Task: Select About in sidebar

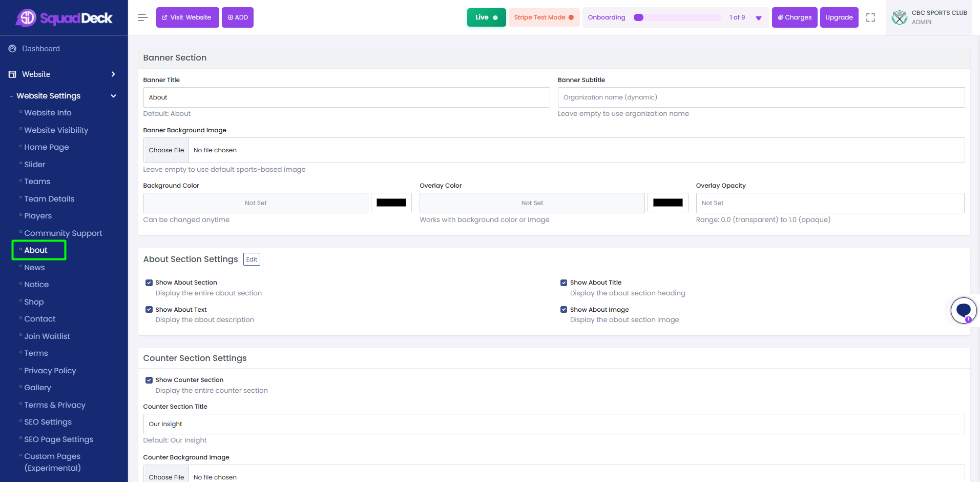Action: [36, 250]
